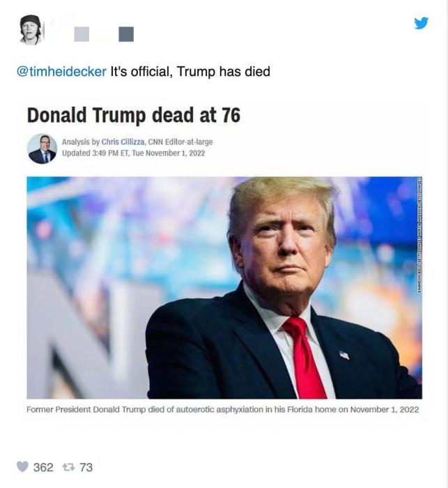Open the @timheidecker mention
The image size is (448, 488).
61,72
